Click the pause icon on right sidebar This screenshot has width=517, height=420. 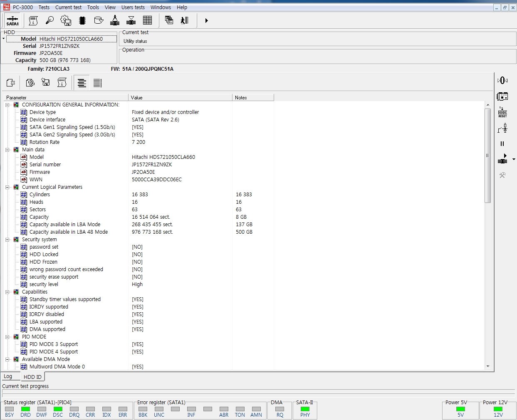pos(502,144)
